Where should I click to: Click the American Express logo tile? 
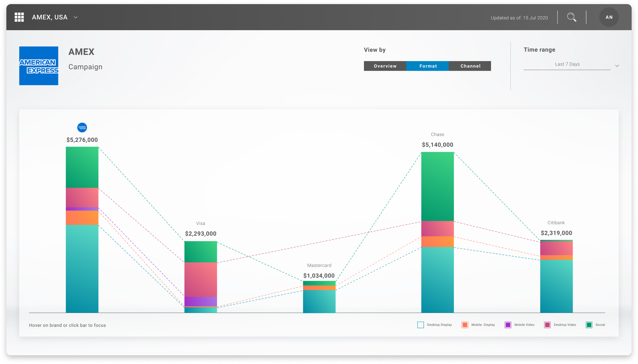click(39, 66)
